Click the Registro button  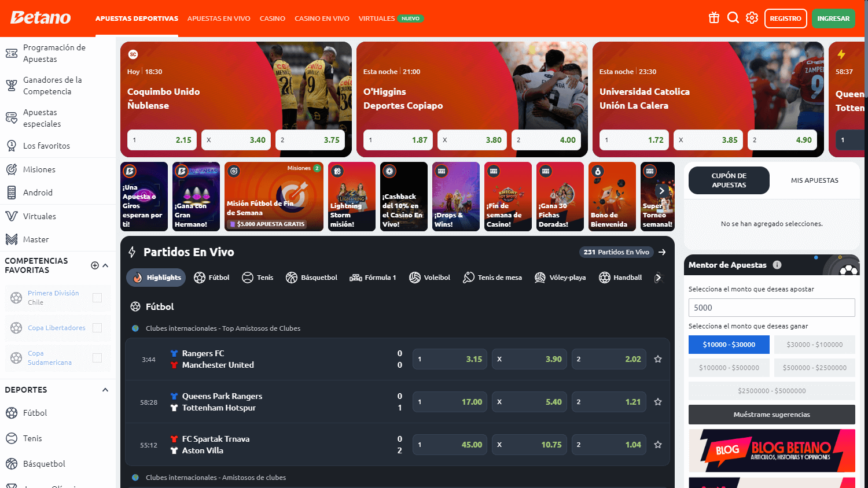[x=786, y=19]
